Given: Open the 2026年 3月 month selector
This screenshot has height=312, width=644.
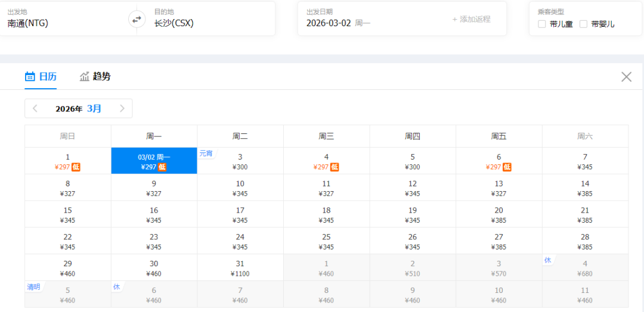Looking at the screenshot, I should (x=78, y=108).
